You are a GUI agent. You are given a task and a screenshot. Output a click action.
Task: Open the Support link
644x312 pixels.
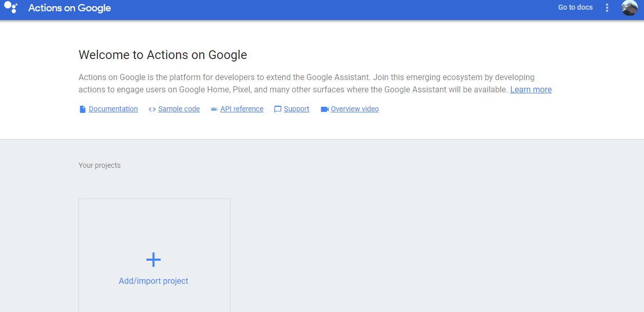pyautogui.click(x=296, y=109)
